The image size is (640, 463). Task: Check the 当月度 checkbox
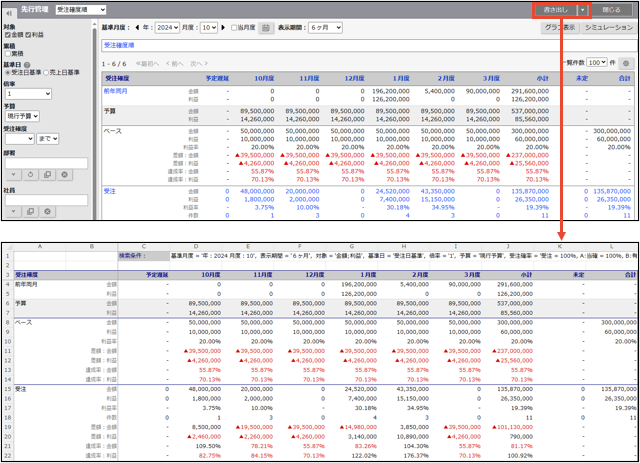point(234,28)
